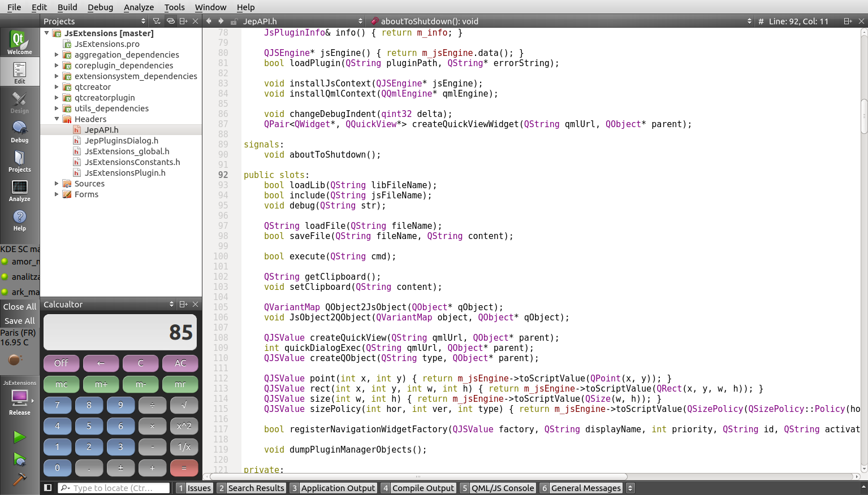Expand the coreplugin_dependencies node
Image resolution: width=868 pixels, height=495 pixels.
point(57,66)
